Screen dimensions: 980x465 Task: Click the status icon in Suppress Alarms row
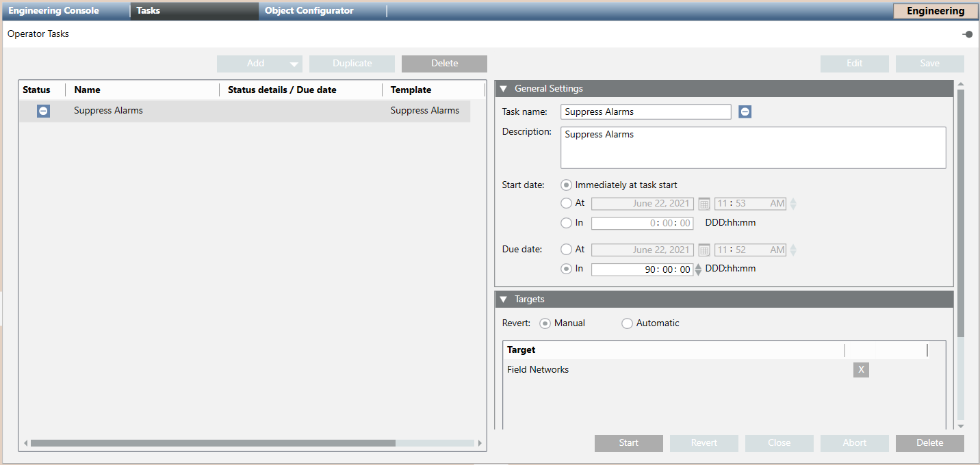(43, 111)
